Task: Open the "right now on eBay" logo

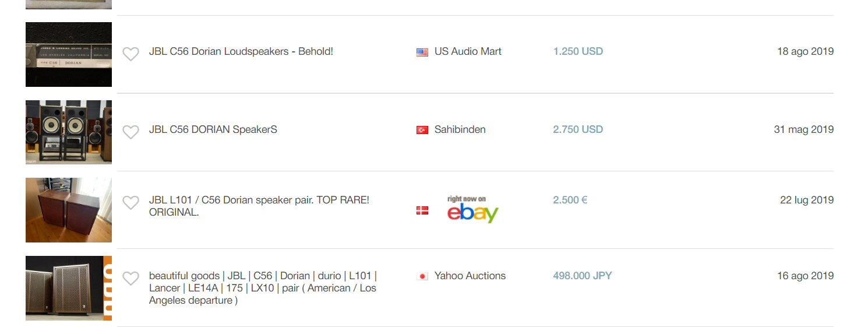Action: click(472, 210)
